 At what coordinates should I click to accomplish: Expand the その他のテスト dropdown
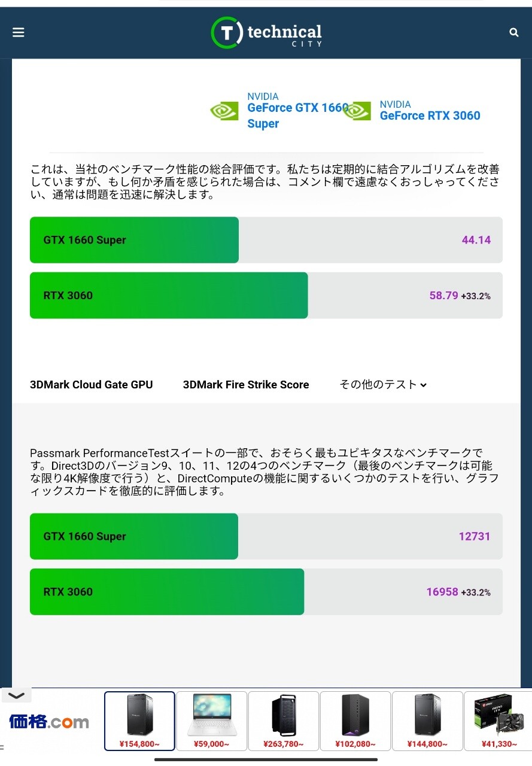(x=383, y=385)
